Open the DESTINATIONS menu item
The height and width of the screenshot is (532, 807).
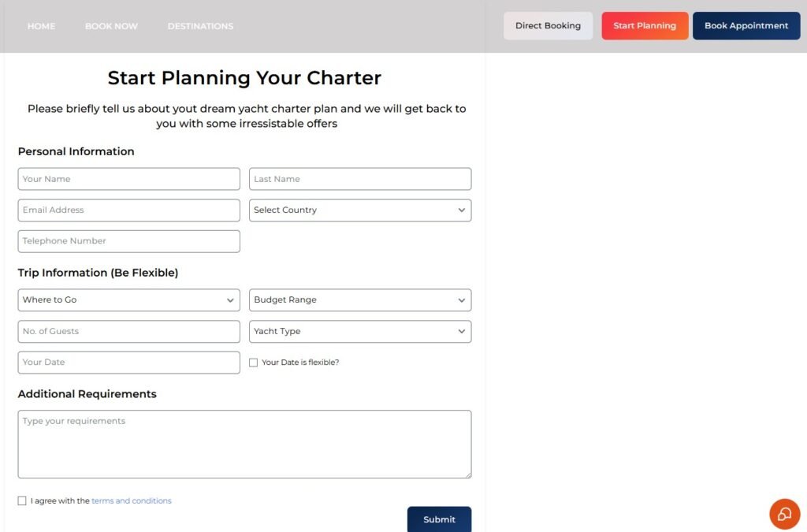tap(200, 26)
